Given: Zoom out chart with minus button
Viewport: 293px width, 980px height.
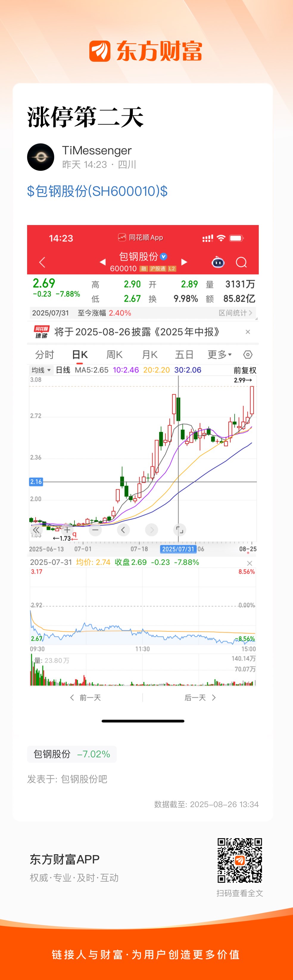Looking at the screenshot, I should coord(95,530).
